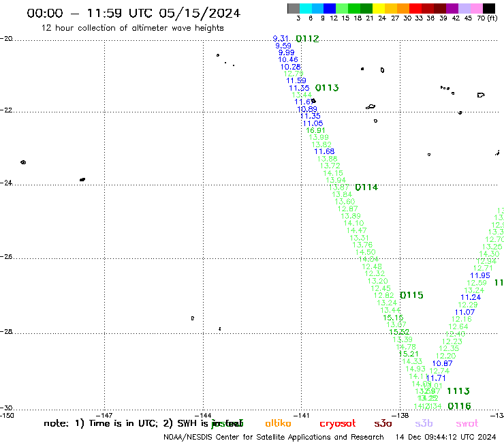Click the blue wave height value 11.71

436,378
